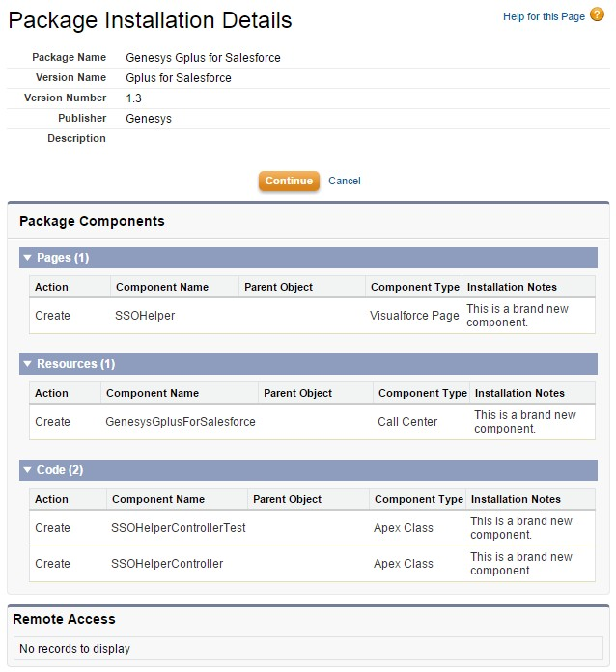
Task: Collapse the Code (2) section
Action: click(28, 470)
